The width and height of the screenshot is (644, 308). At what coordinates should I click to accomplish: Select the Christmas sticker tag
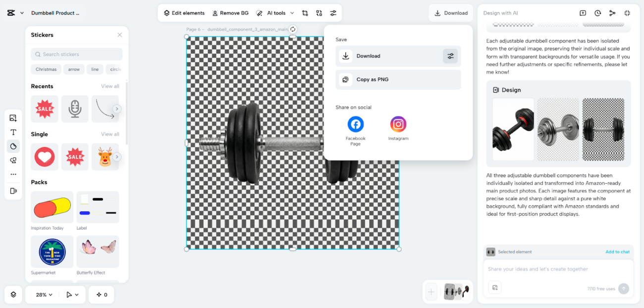point(46,69)
